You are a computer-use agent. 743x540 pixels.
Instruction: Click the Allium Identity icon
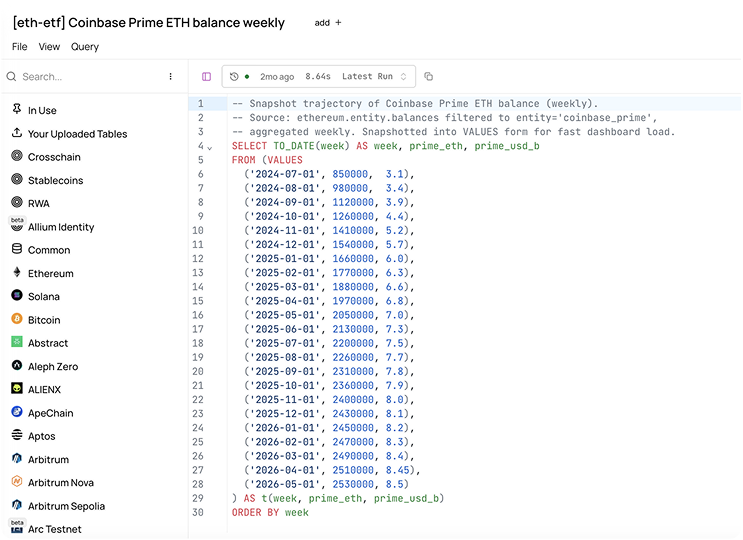pos(17,226)
